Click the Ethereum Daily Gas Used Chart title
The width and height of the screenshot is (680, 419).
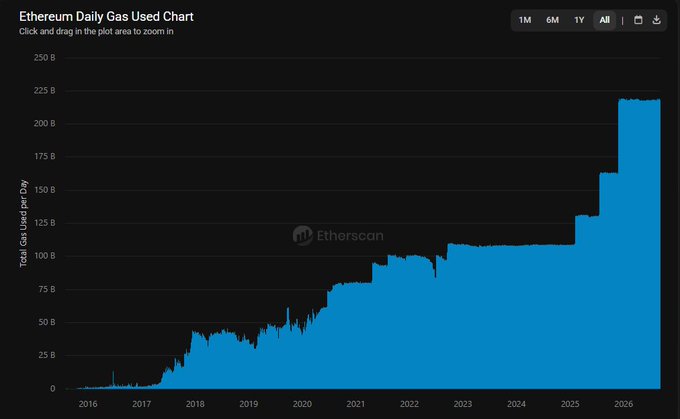tap(106, 16)
